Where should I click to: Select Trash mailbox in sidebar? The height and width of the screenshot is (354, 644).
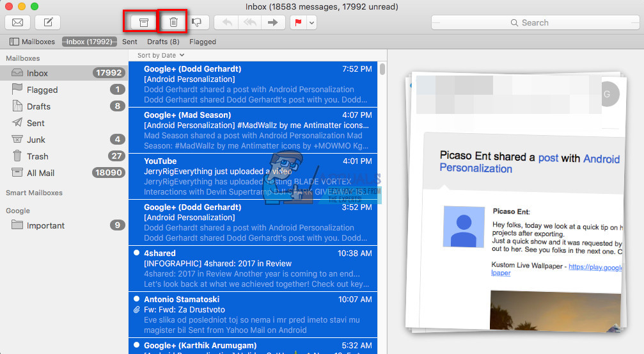64,156
